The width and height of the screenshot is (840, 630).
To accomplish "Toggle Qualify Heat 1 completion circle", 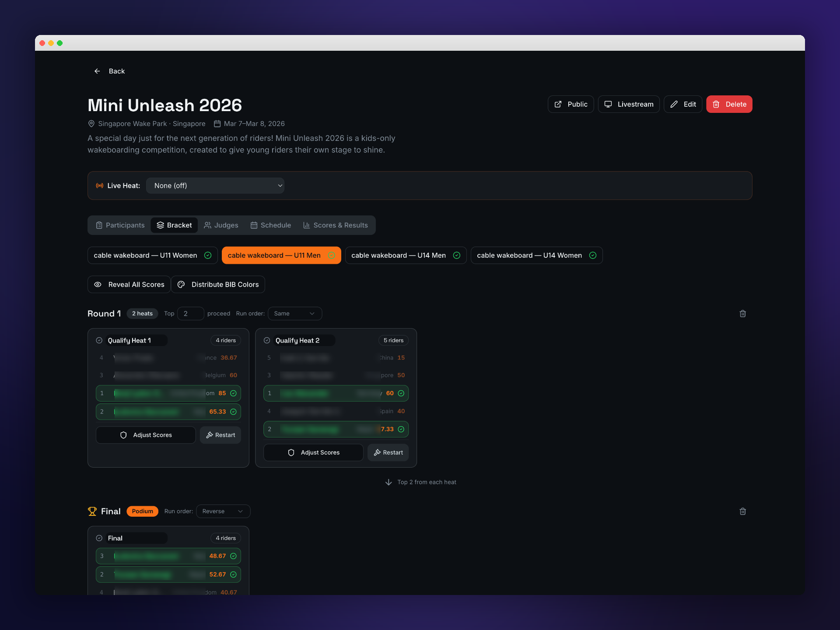I will pos(99,340).
